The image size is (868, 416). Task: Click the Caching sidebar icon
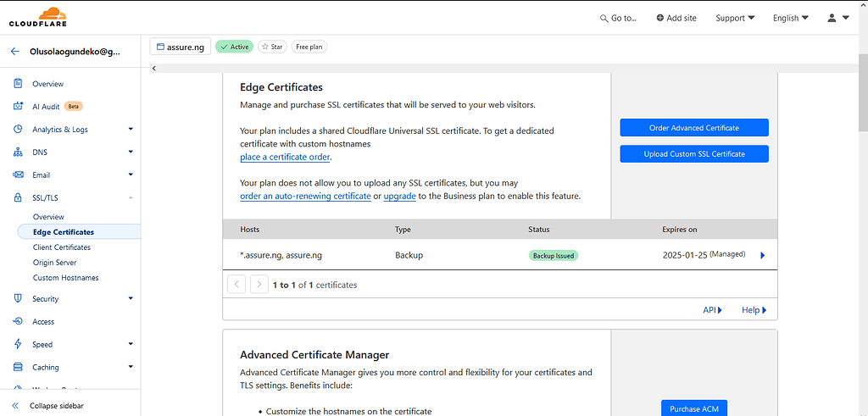coord(18,368)
